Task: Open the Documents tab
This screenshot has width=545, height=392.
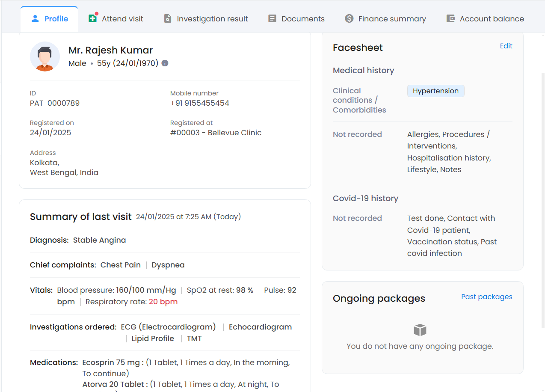Action: 303,19
